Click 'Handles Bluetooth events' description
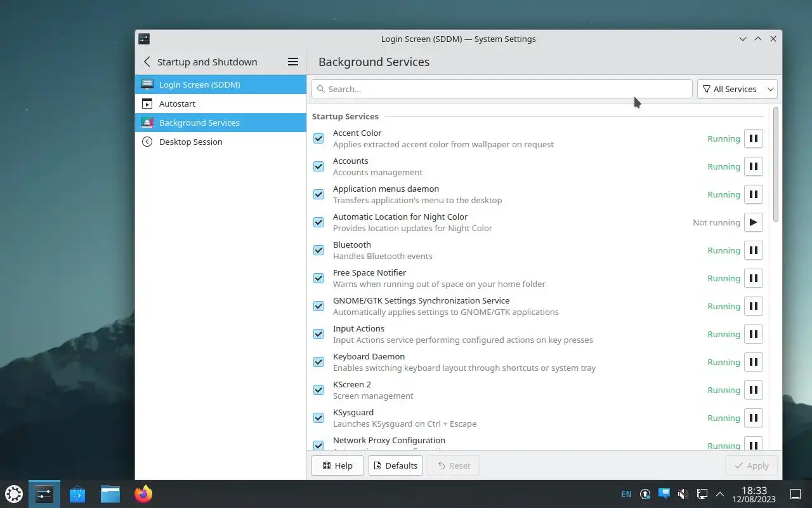Viewport: 812px width, 508px height. [383, 256]
